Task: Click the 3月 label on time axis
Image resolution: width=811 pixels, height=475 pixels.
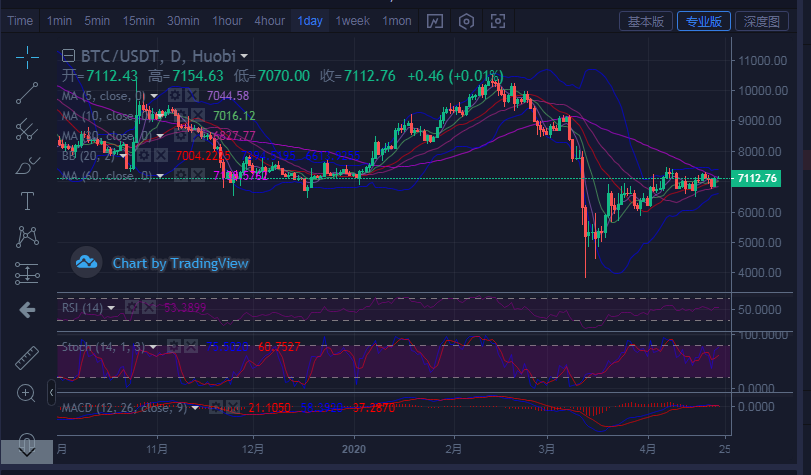Action: pyautogui.click(x=547, y=449)
